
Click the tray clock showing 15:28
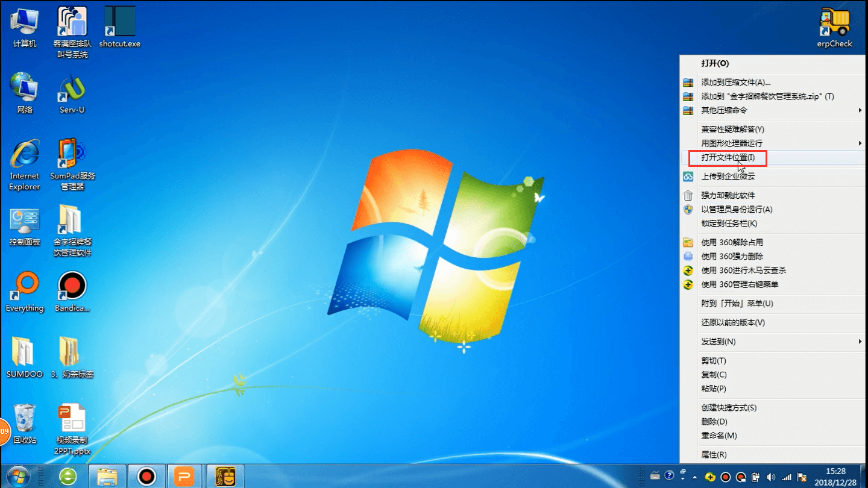click(836, 477)
